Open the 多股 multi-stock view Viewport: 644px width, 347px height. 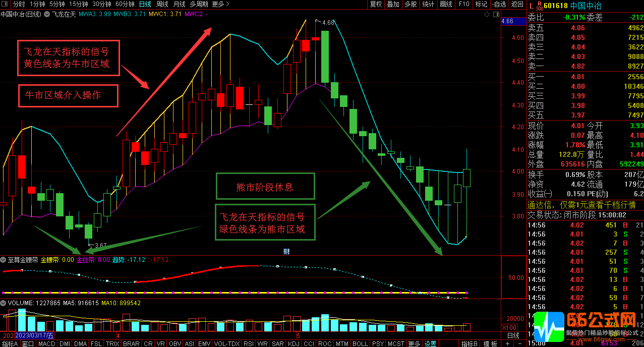(411, 4)
